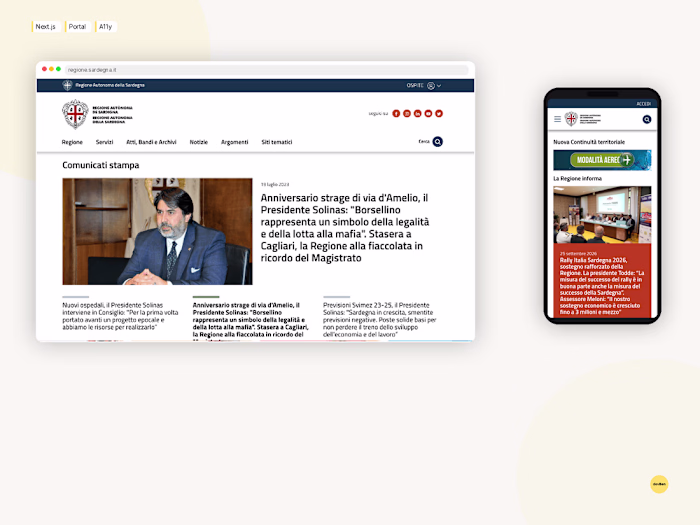Open the Siti tematici menu
The width and height of the screenshot is (700, 525).
[277, 142]
